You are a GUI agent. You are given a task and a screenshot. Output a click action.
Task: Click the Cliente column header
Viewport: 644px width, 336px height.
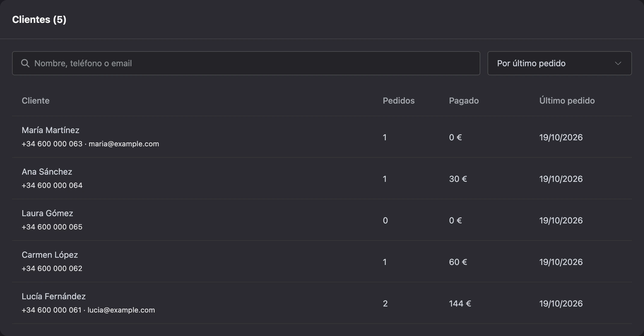tap(36, 101)
